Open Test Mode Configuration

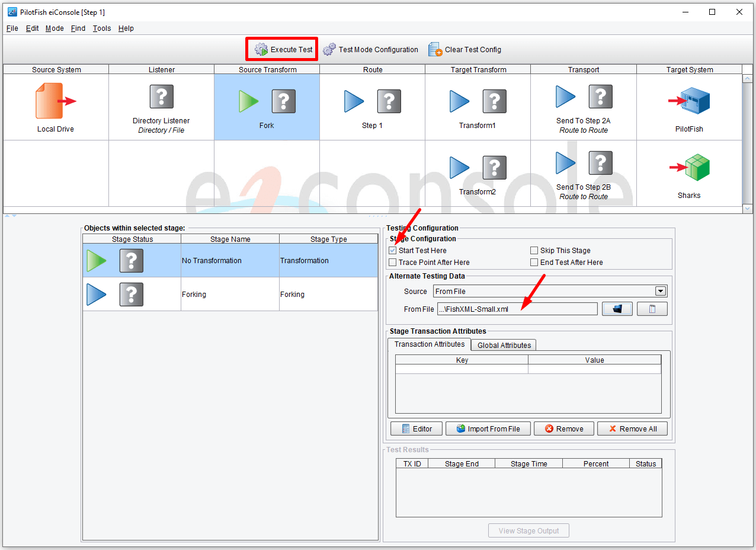click(x=370, y=50)
